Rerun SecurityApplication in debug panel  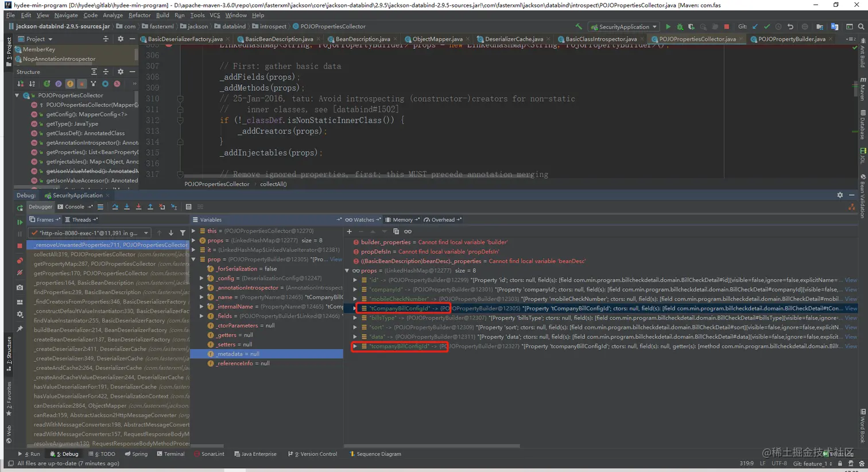point(20,208)
